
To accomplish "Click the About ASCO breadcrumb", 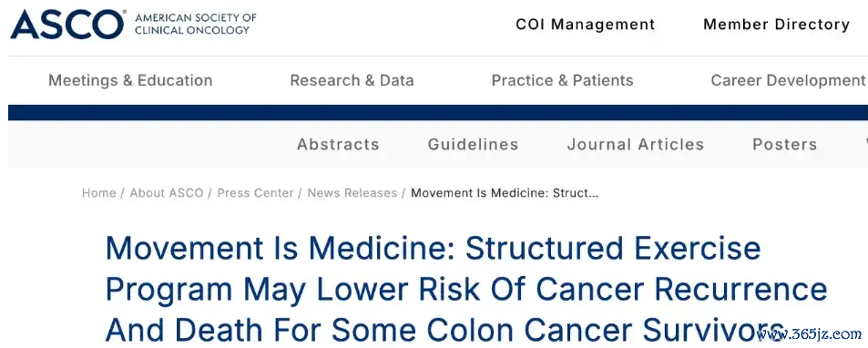I will pos(166,193).
